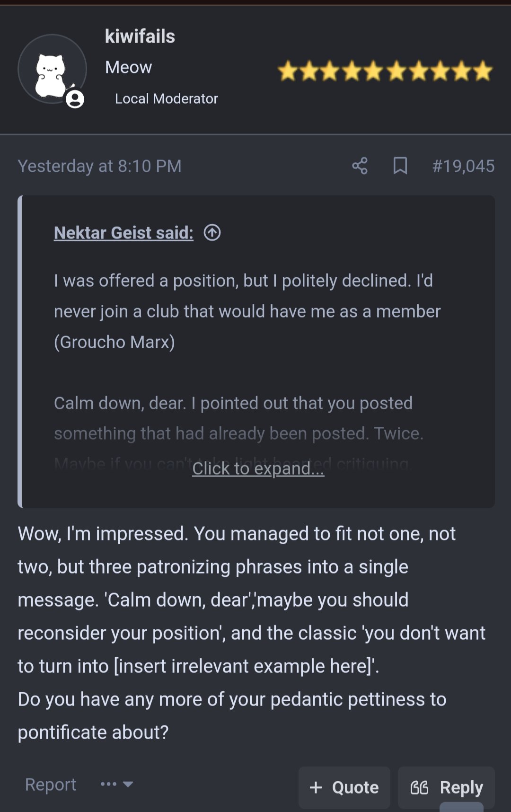511x812 pixels.
Task: Click the quotation marks icon on Reply
Action: point(419,787)
